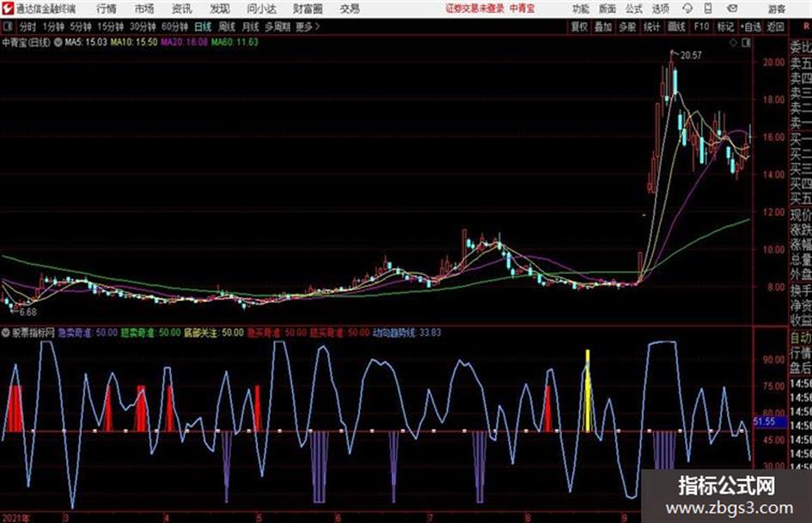The image size is (812, 523).
Task: Click the 2021年 timeline label
Action: point(15,518)
